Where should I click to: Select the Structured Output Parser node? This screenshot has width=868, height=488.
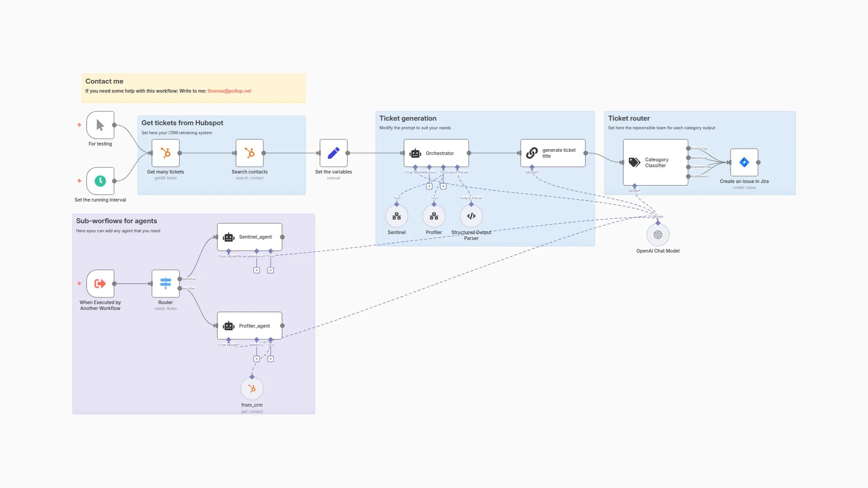(471, 216)
